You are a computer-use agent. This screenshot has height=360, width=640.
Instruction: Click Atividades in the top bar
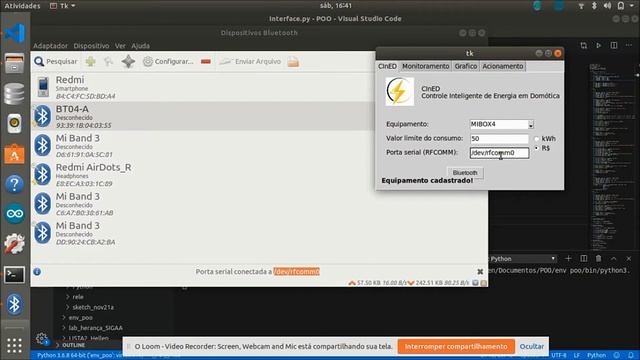[22, 6]
